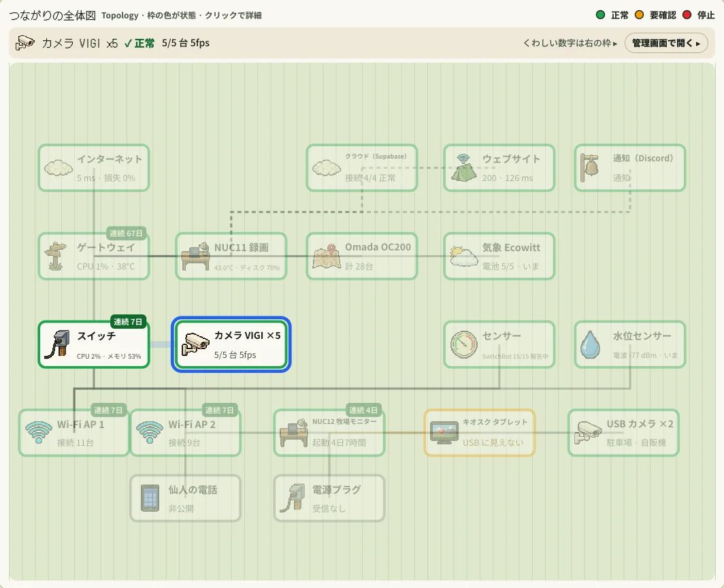This screenshot has height=588, width=724.
Task: Click the "200 · 126 ms" website status text
Action: point(508,178)
